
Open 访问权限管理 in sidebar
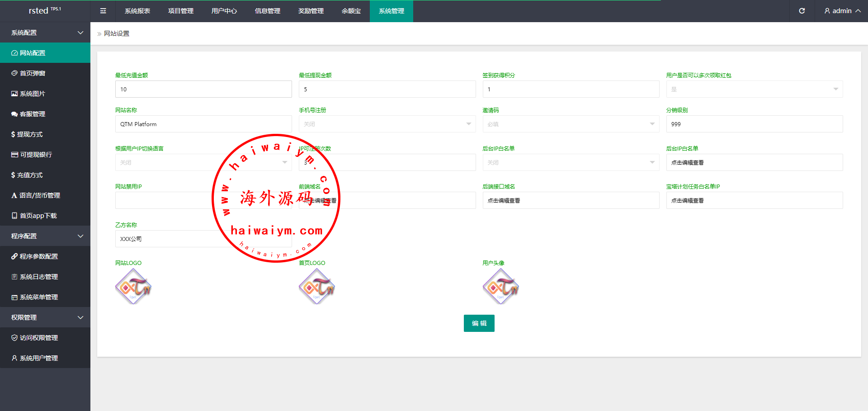39,338
